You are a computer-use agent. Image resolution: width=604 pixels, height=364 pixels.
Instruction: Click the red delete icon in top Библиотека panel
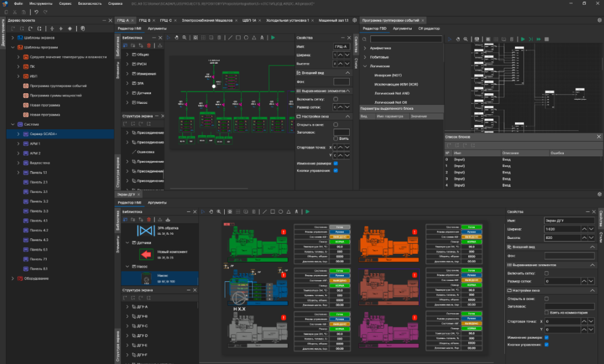coord(148,46)
